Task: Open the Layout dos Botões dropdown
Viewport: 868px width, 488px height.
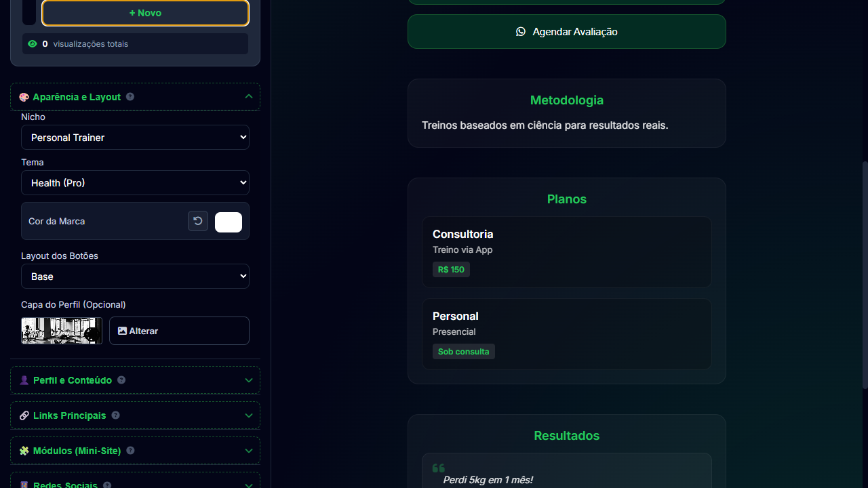Action: (x=135, y=277)
